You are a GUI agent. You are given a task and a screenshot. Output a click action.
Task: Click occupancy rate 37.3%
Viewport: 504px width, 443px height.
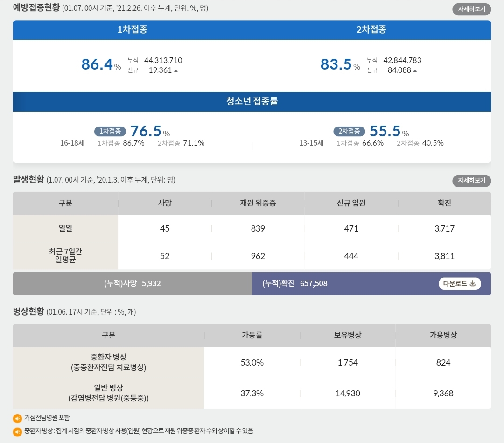pos(252,394)
